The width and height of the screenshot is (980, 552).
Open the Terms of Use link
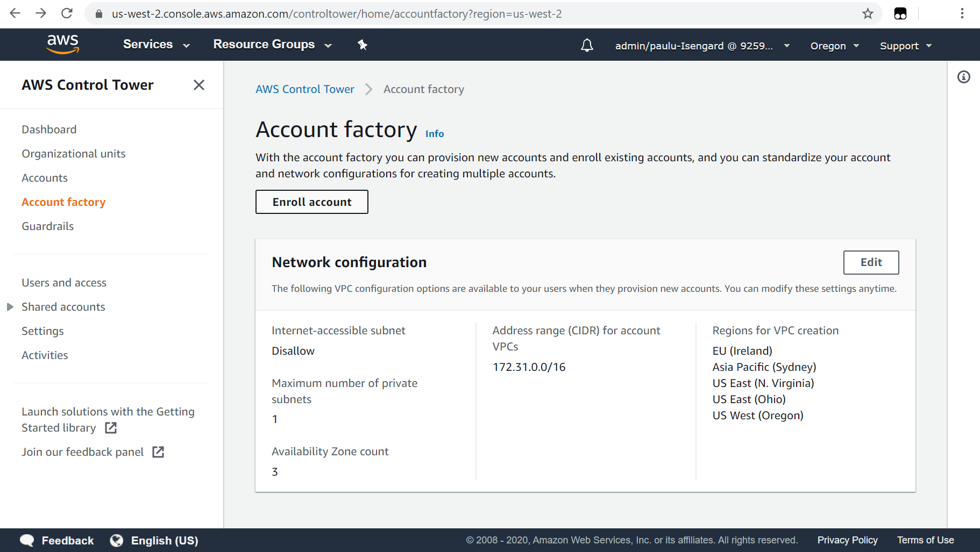coord(926,540)
